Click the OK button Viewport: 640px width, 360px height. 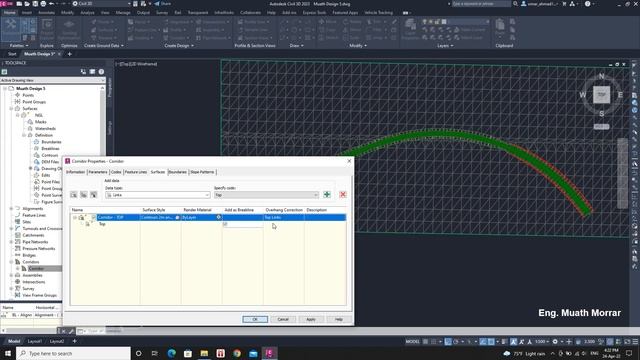click(255, 319)
